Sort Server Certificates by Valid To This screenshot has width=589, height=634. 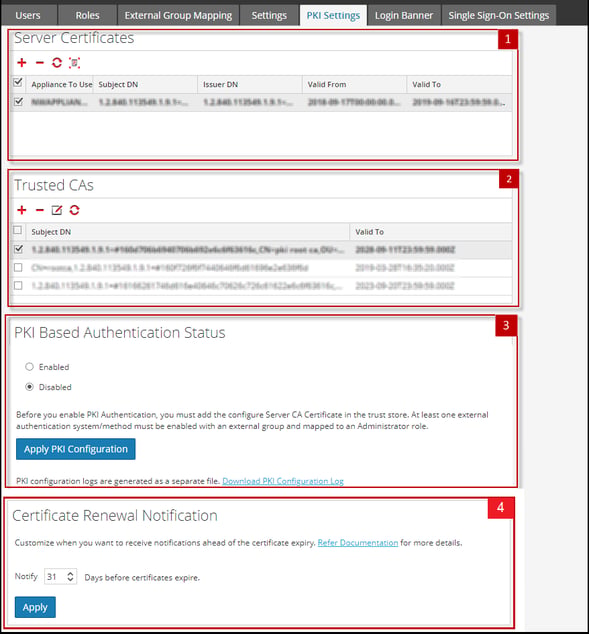459,85
